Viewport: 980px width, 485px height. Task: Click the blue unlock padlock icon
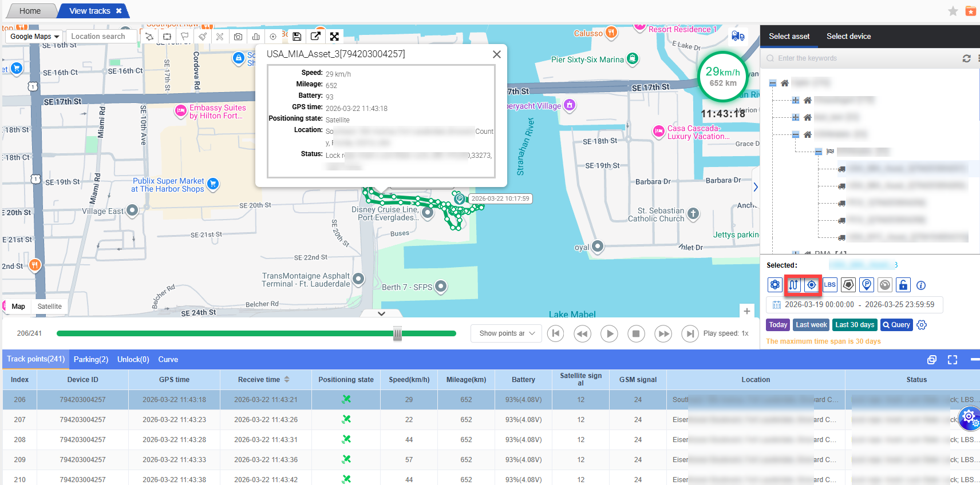coord(903,285)
